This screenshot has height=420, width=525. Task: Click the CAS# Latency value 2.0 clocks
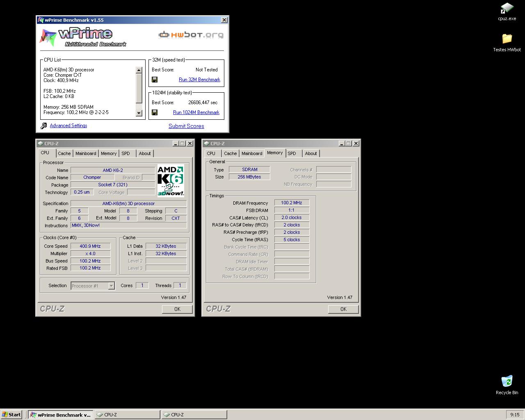coord(292,217)
